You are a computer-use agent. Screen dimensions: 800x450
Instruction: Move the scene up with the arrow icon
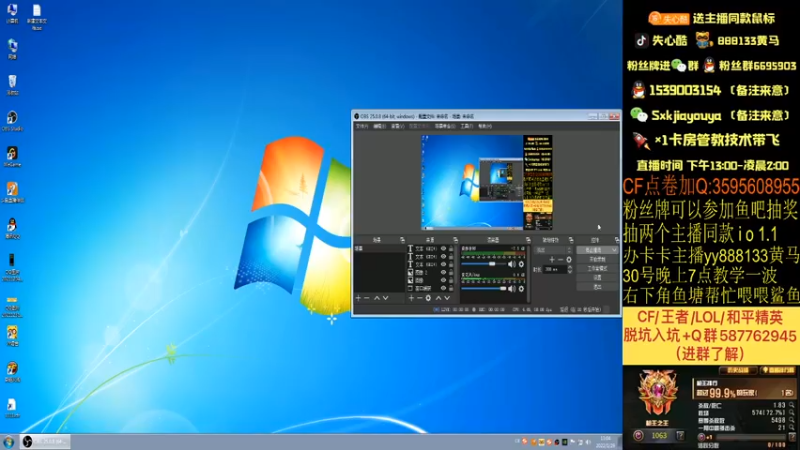coord(377,298)
